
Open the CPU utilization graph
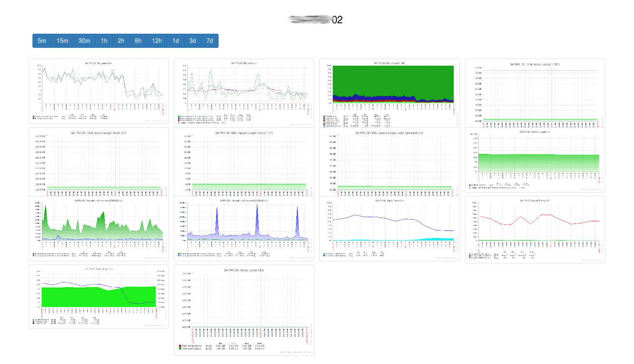click(389, 92)
